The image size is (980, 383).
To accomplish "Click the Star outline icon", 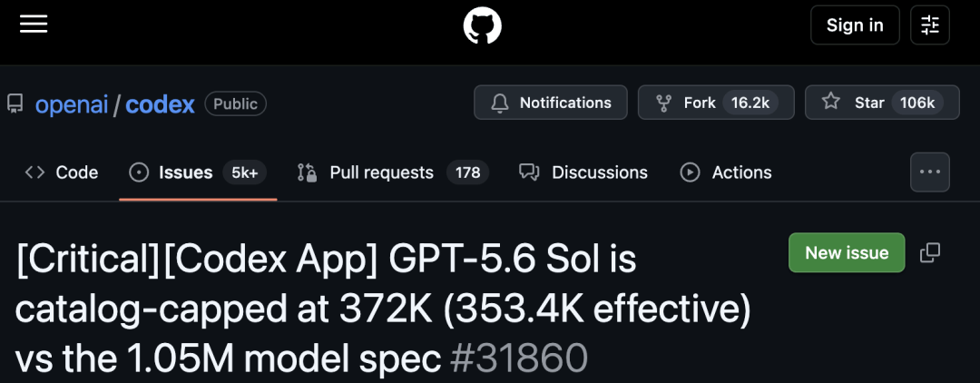I will (x=830, y=102).
